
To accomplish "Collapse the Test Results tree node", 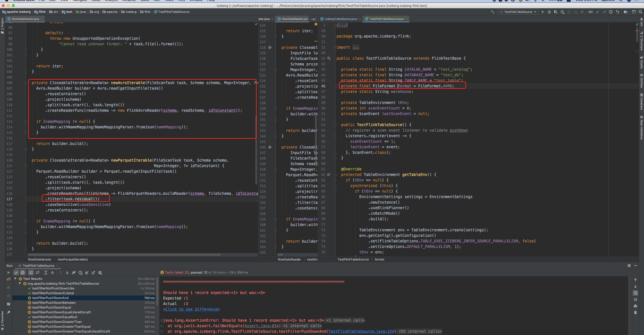I will click(15, 279).
